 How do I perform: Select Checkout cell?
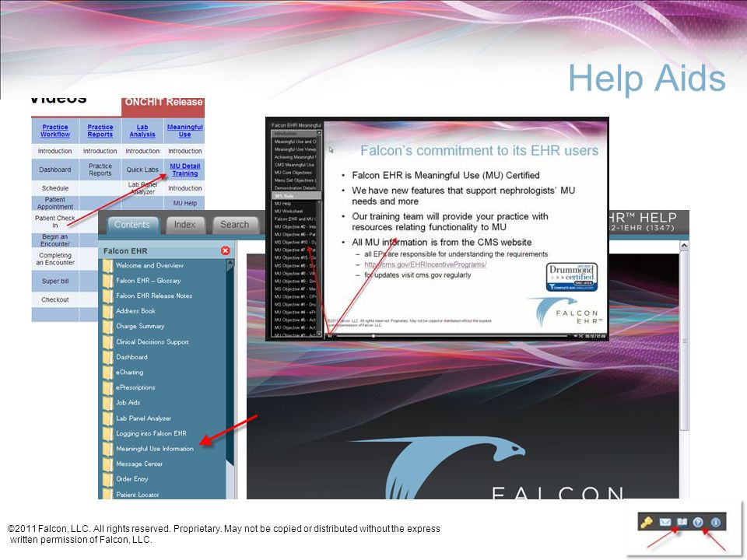(x=54, y=299)
